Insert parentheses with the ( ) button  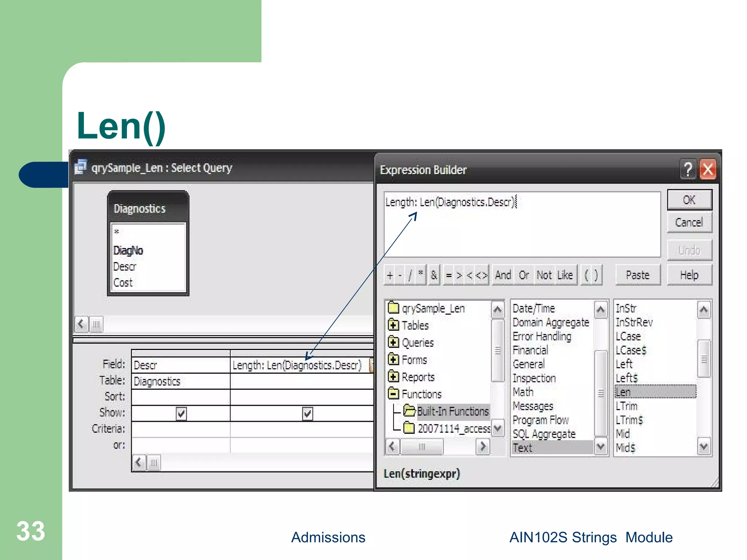(x=591, y=275)
